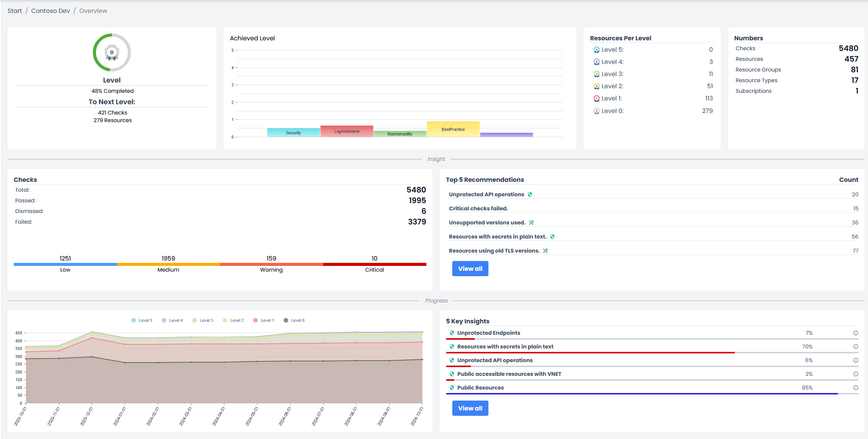Click the Security bar in Achieved Level chart

[294, 132]
